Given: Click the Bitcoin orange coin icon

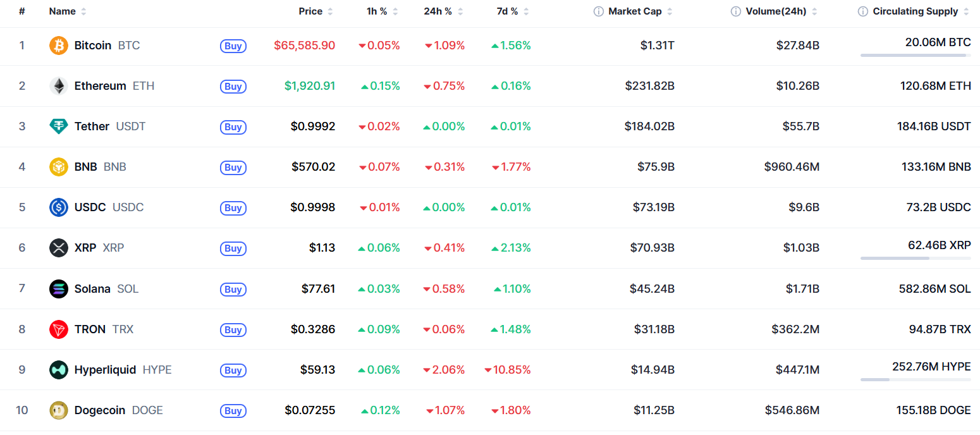Looking at the screenshot, I should [x=58, y=46].
